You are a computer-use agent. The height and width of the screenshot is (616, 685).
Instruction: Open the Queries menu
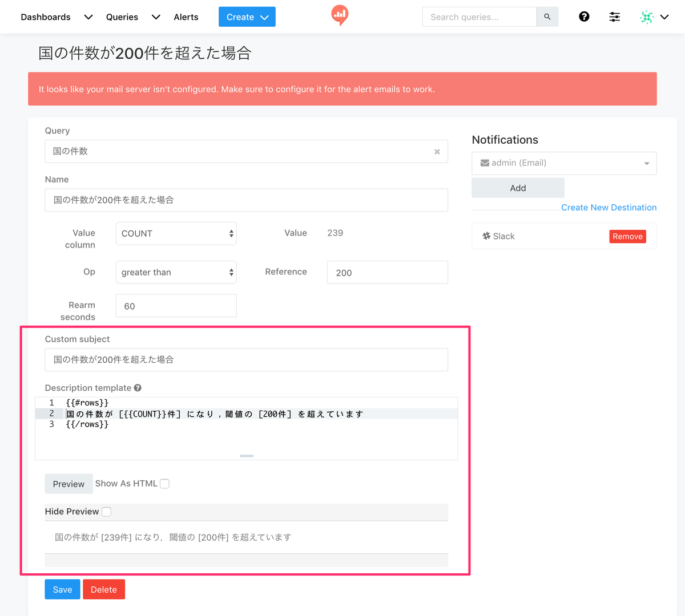[x=122, y=17]
